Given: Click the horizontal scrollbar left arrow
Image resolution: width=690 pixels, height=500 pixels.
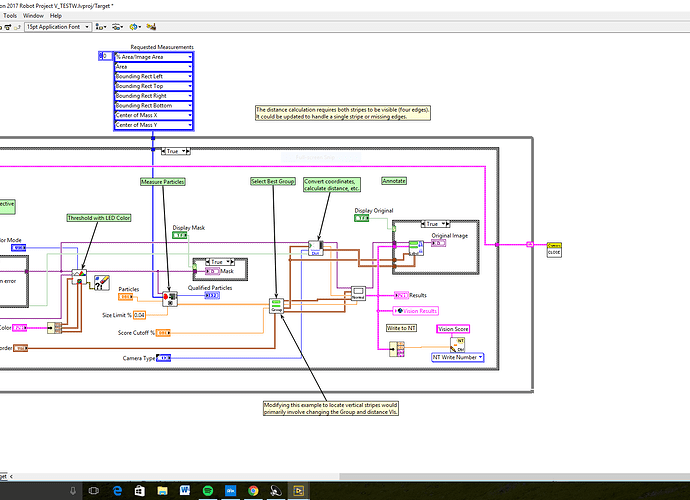Looking at the screenshot, I should pyautogui.click(x=11, y=476).
